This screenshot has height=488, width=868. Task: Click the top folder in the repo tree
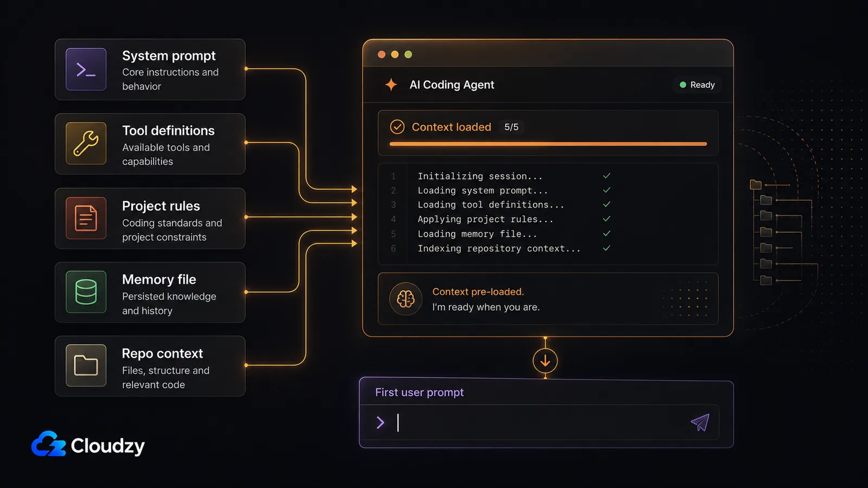[756, 185]
